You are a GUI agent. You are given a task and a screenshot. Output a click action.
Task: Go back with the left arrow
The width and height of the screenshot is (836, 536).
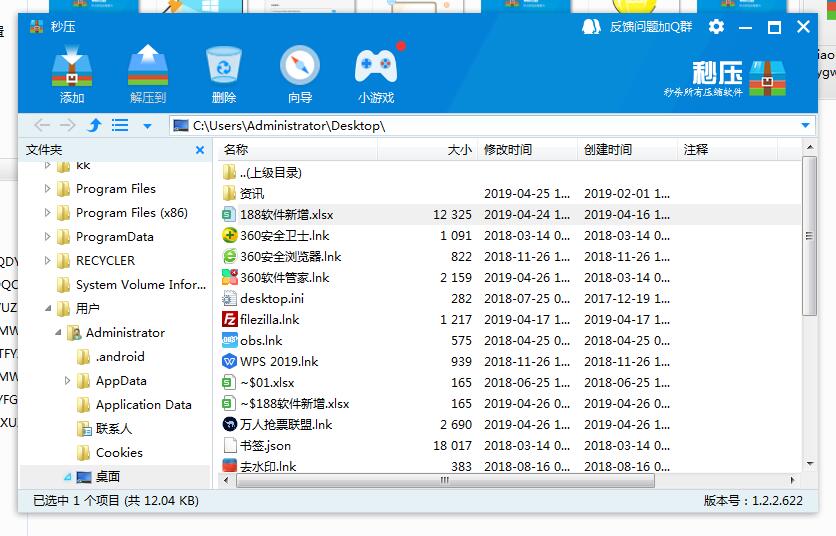coord(42,126)
